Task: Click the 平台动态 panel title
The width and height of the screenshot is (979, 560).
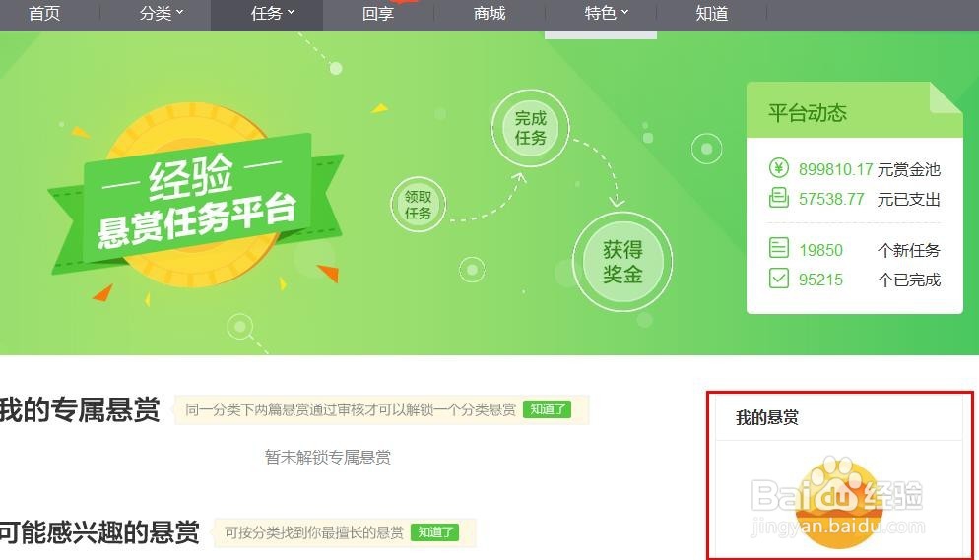Action: pos(807,113)
